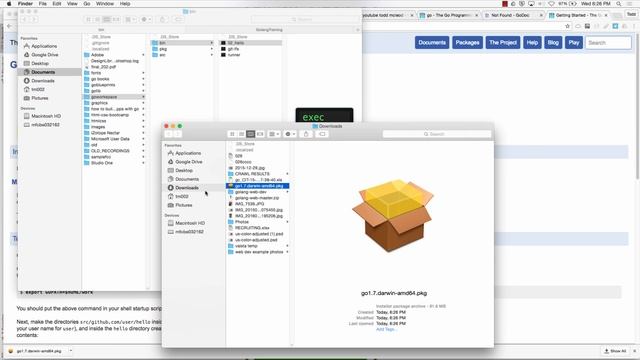Select Documents in bin window sidebar
The image size is (640, 360).
pyautogui.click(x=43, y=72)
